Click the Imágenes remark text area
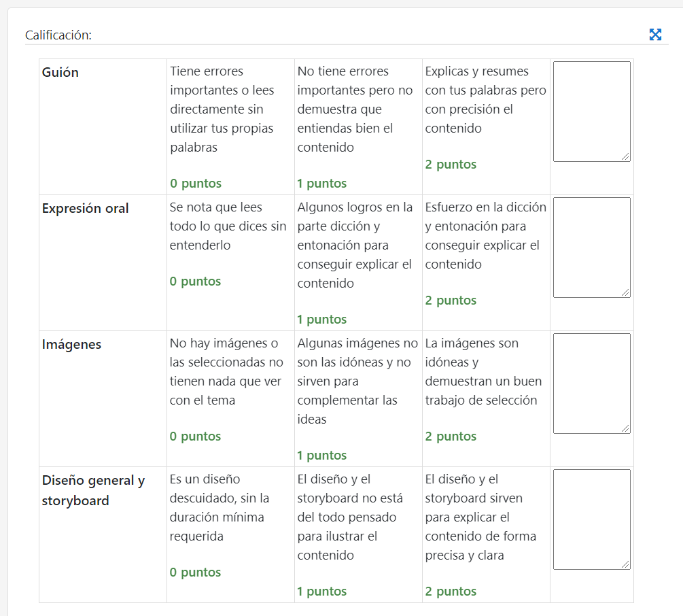This screenshot has width=683, height=616. (x=591, y=383)
